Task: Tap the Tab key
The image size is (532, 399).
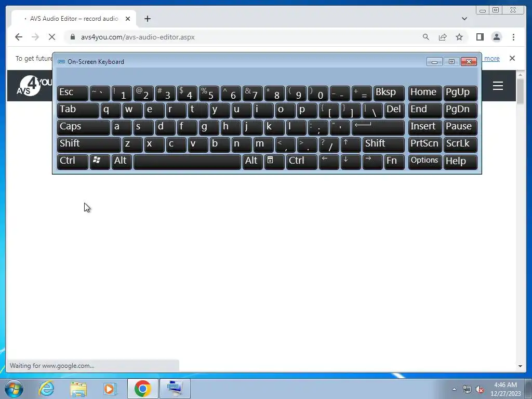Action: 78,110
